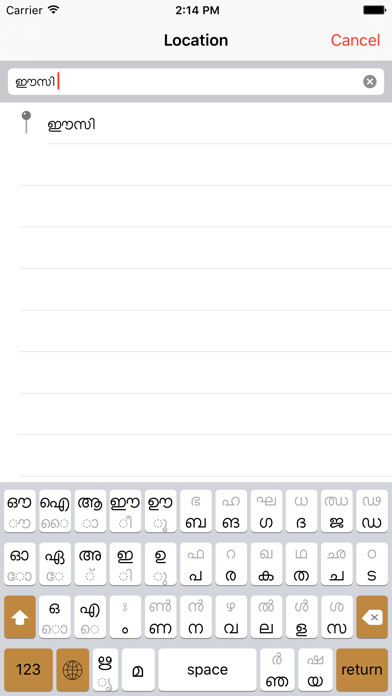Tap the സ key beside backspace
The width and height of the screenshot is (392, 696).
tap(337, 617)
